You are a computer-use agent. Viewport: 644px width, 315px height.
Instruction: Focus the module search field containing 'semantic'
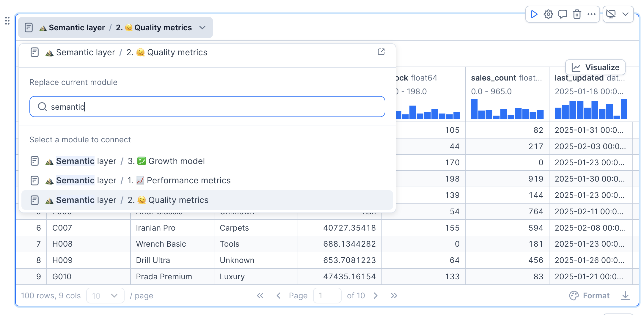pyautogui.click(x=207, y=107)
